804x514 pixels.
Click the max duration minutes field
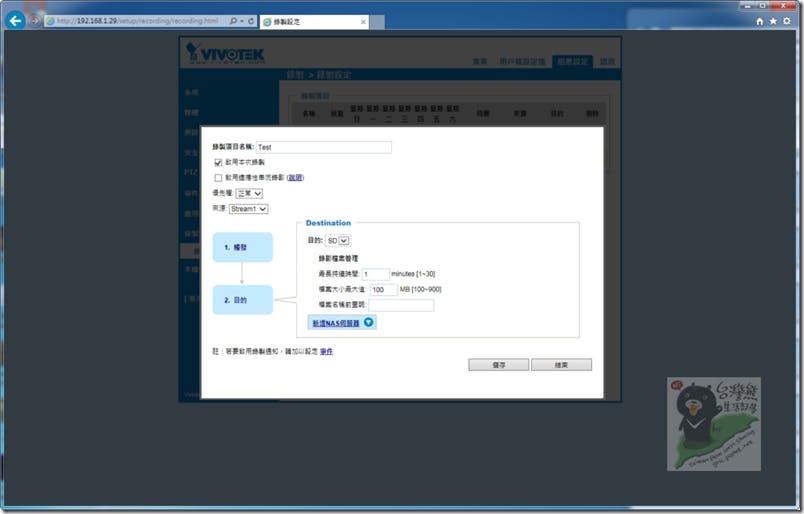[x=375, y=274]
